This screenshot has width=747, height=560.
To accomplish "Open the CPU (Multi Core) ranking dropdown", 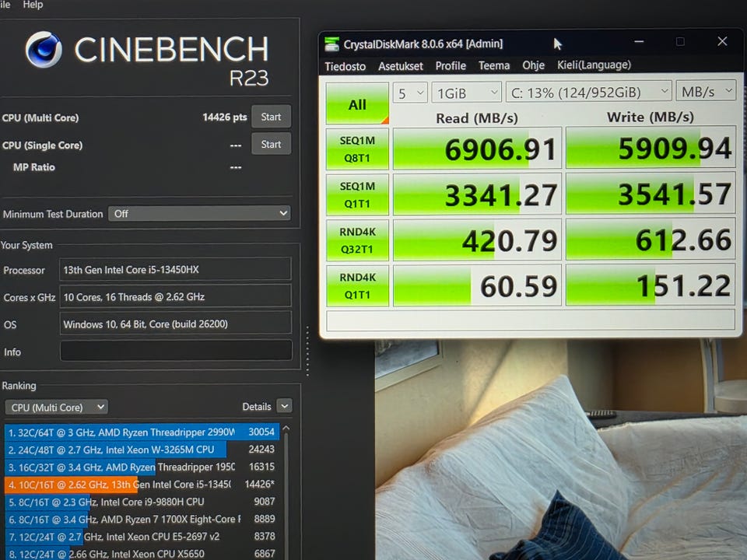I will (56, 407).
